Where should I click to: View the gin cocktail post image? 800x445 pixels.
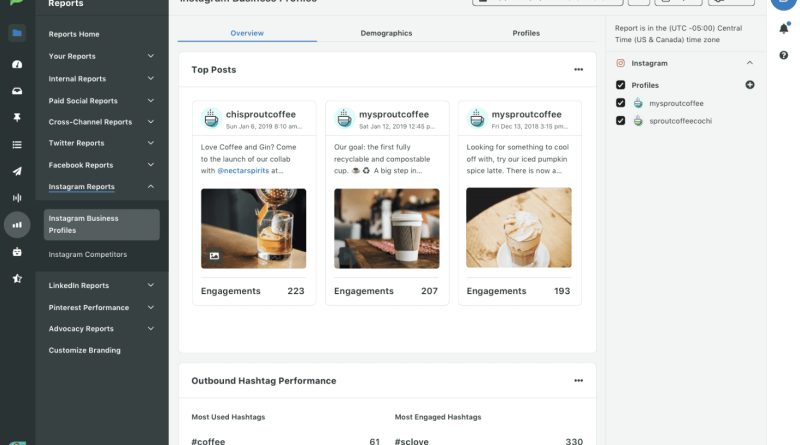coord(254,229)
